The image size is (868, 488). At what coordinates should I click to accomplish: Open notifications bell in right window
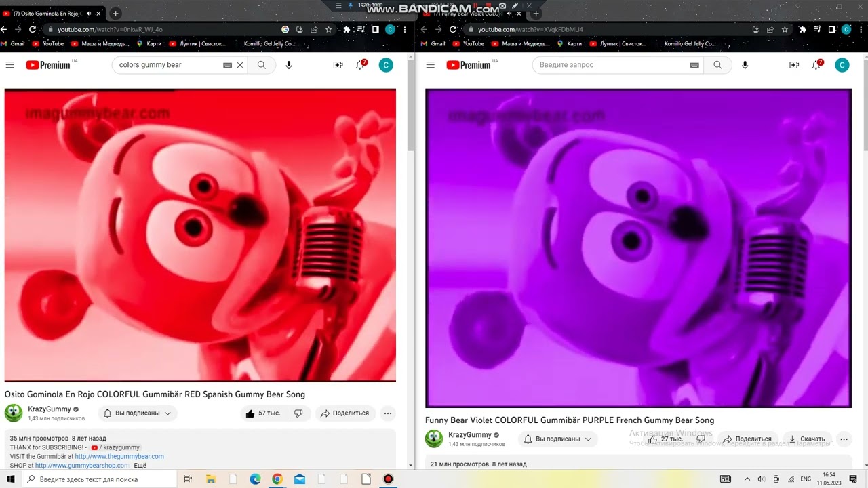coord(817,65)
